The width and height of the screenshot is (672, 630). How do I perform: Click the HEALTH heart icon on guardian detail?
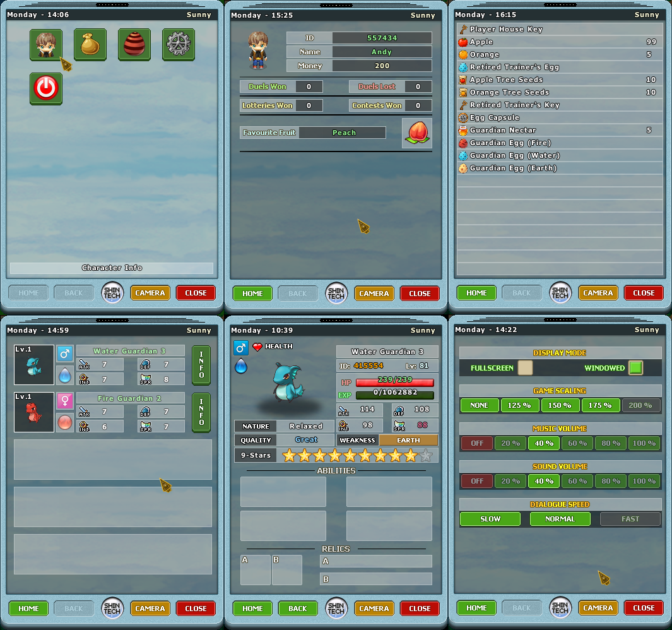(x=257, y=347)
